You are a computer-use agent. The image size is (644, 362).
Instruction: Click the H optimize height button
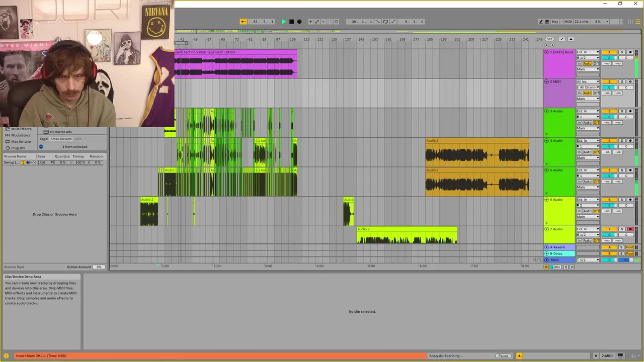coord(566,267)
